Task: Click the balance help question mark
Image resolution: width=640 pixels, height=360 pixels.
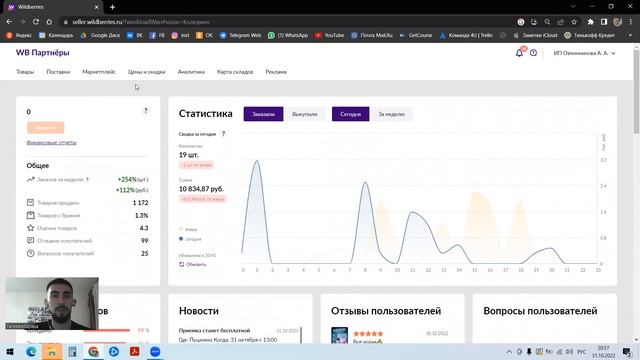Action: coord(145,111)
